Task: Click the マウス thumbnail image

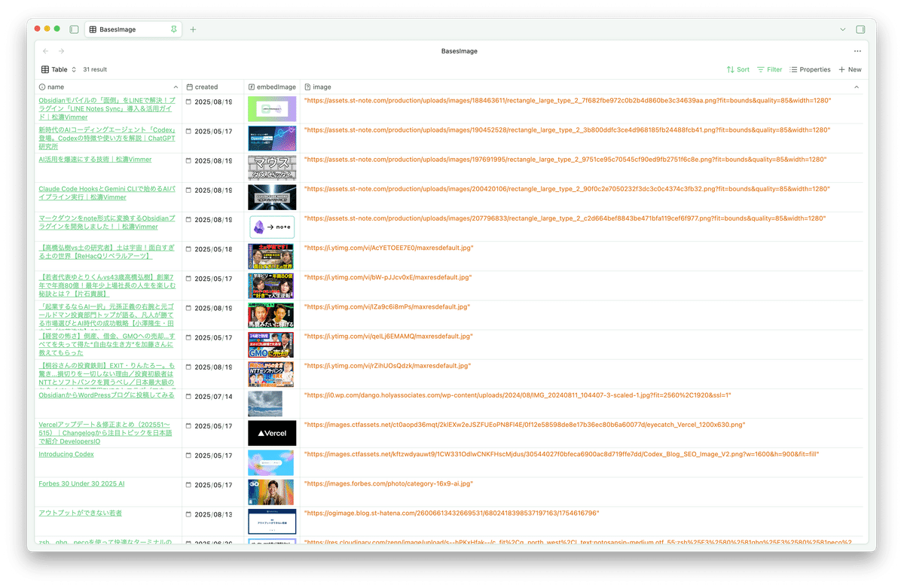Action: 272,168
